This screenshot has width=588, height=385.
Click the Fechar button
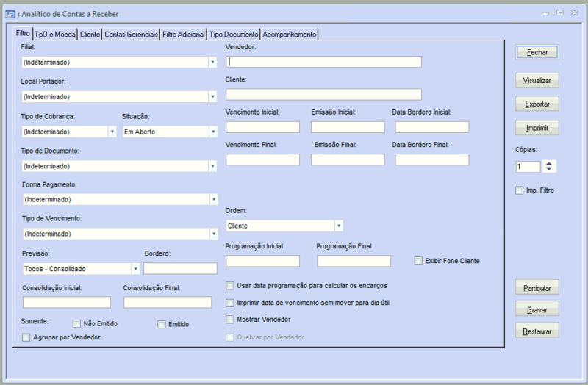(x=537, y=52)
